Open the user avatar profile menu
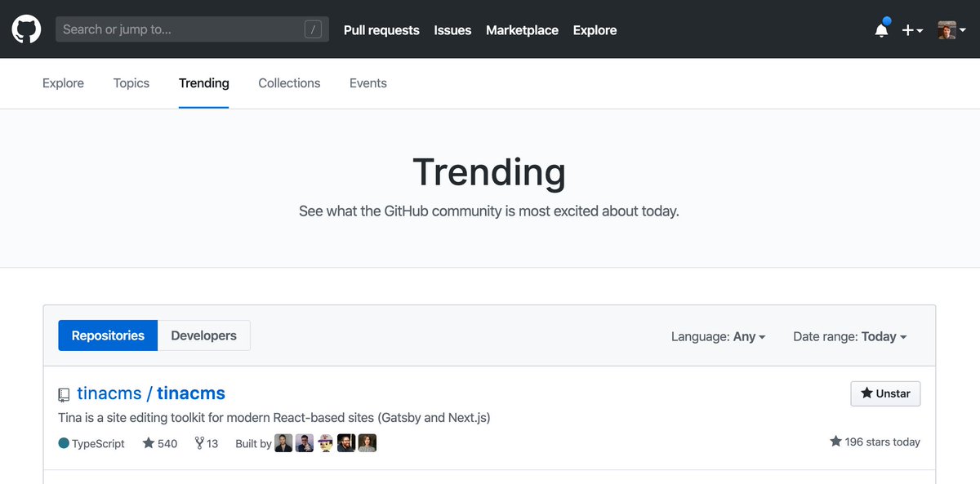The image size is (980, 484). 951,30
